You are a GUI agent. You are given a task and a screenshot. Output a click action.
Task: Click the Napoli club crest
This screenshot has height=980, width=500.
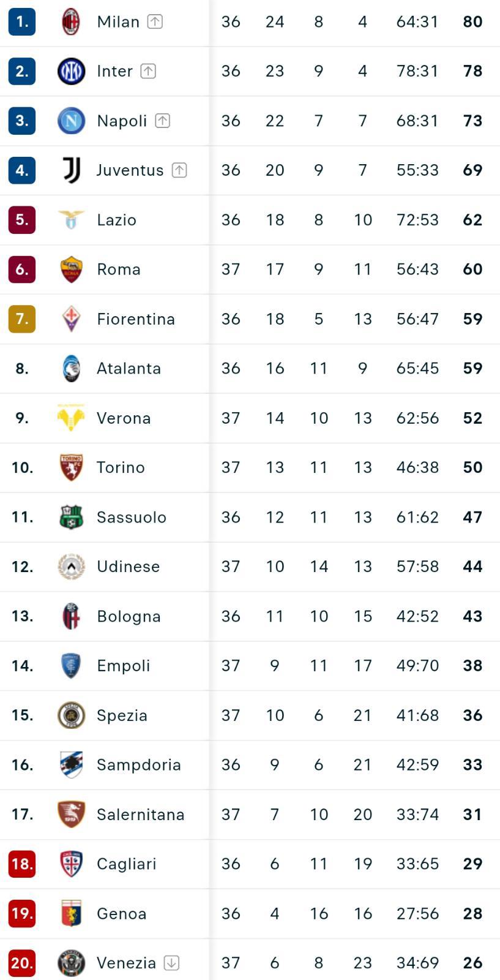[71, 121]
